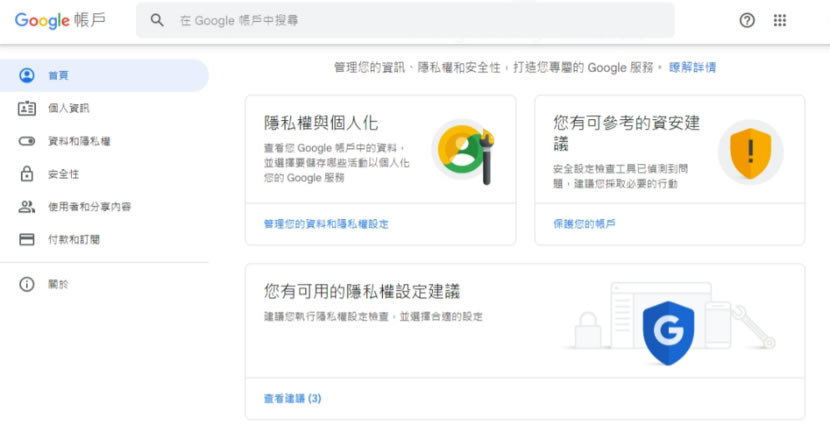Click the 付款和訂閱 card icon
The width and height of the screenshot is (830, 430).
27,239
